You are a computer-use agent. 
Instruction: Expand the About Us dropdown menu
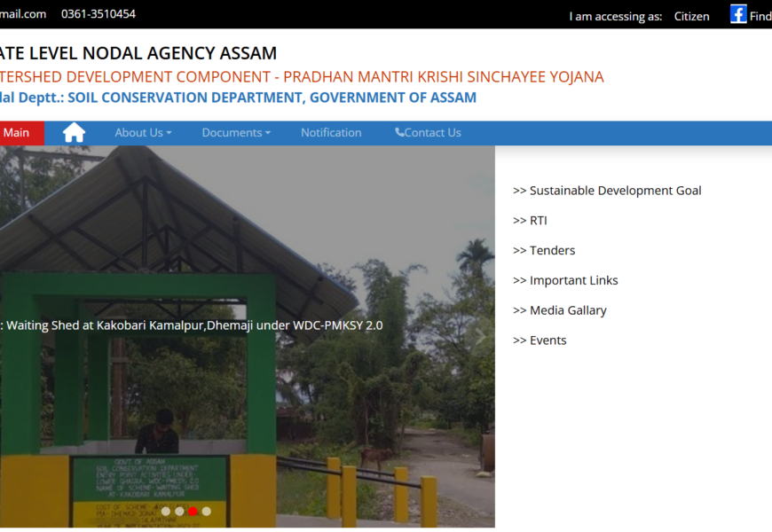(x=143, y=133)
